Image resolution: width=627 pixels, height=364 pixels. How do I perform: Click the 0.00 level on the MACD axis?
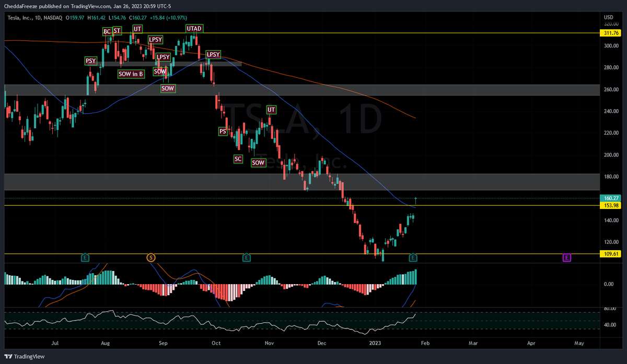(609, 284)
